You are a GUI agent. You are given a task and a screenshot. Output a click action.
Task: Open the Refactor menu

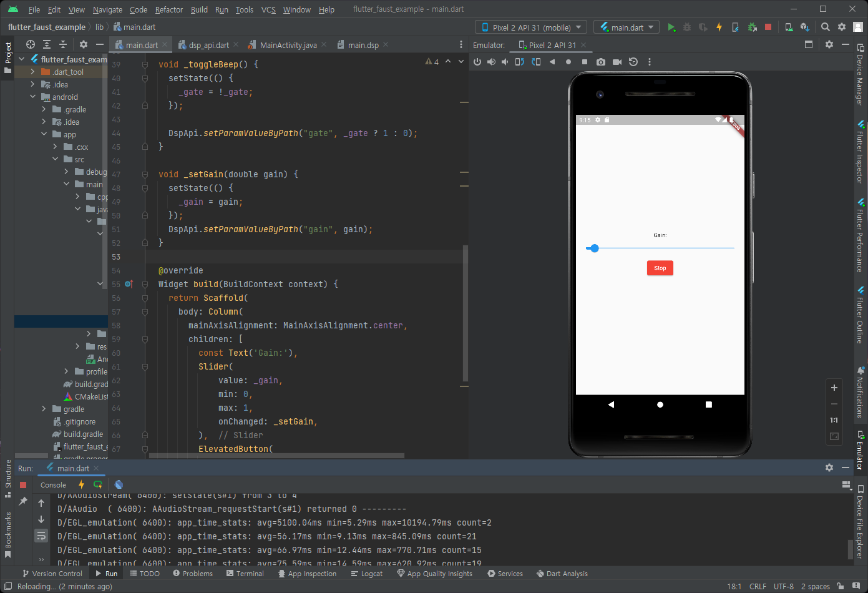pos(169,9)
